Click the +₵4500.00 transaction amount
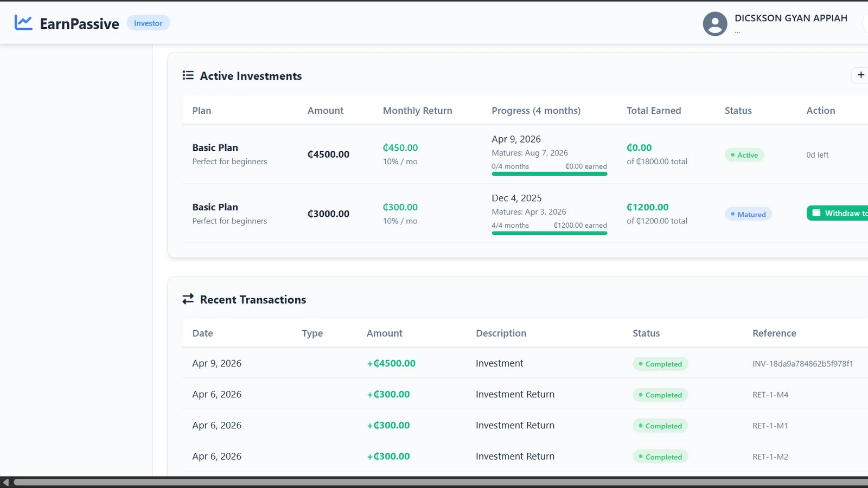The image size is (868, 488). (391, 363)
